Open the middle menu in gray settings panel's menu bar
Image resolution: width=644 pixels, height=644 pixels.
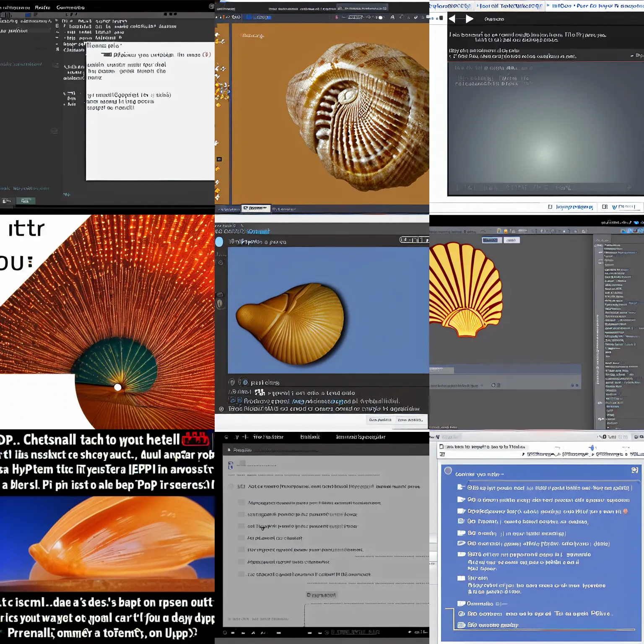tap(310, 437)
